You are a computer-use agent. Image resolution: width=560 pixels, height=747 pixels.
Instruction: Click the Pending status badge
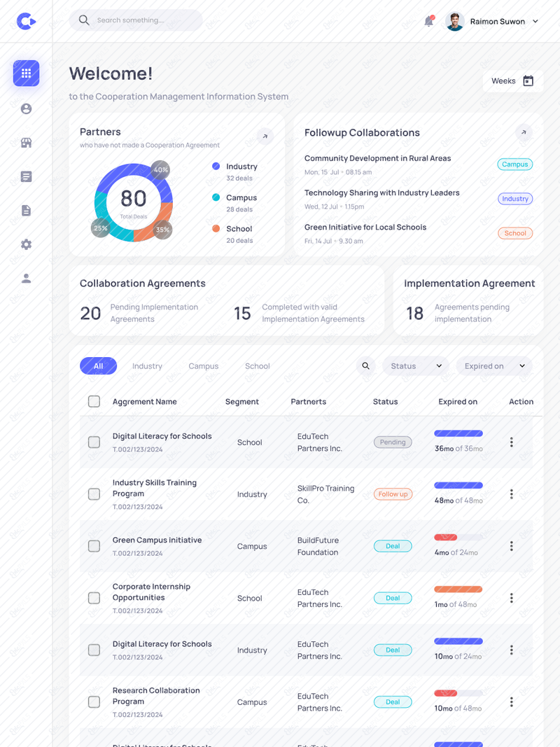tap(393, 442)
